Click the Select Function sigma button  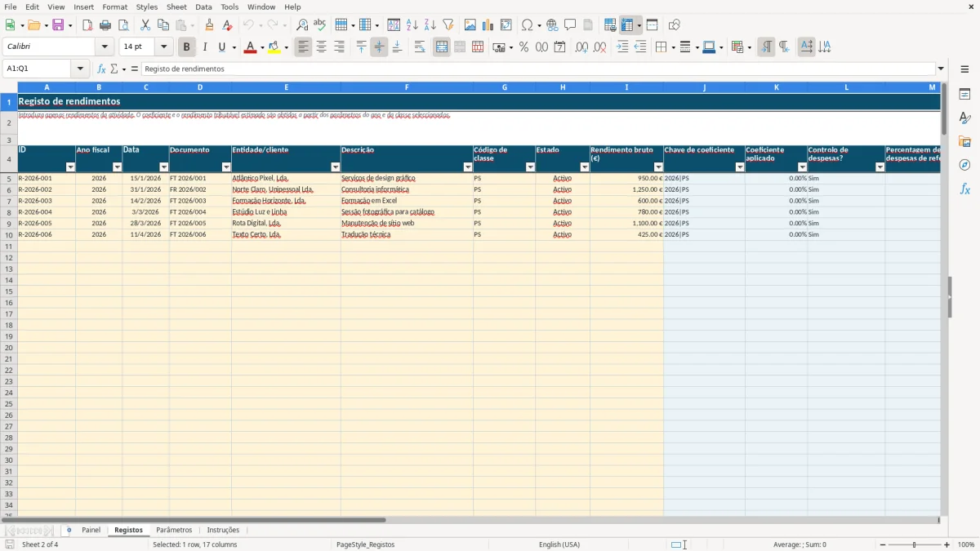pos(114,69)
